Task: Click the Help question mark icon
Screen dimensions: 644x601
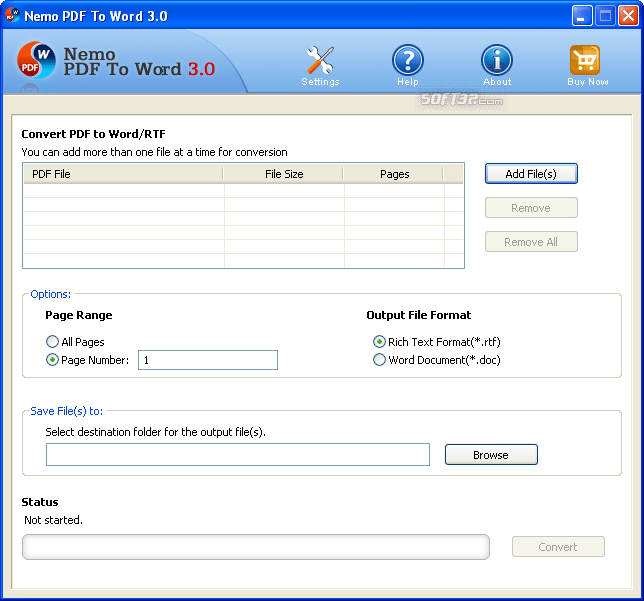Action: (x=407, y=60)
